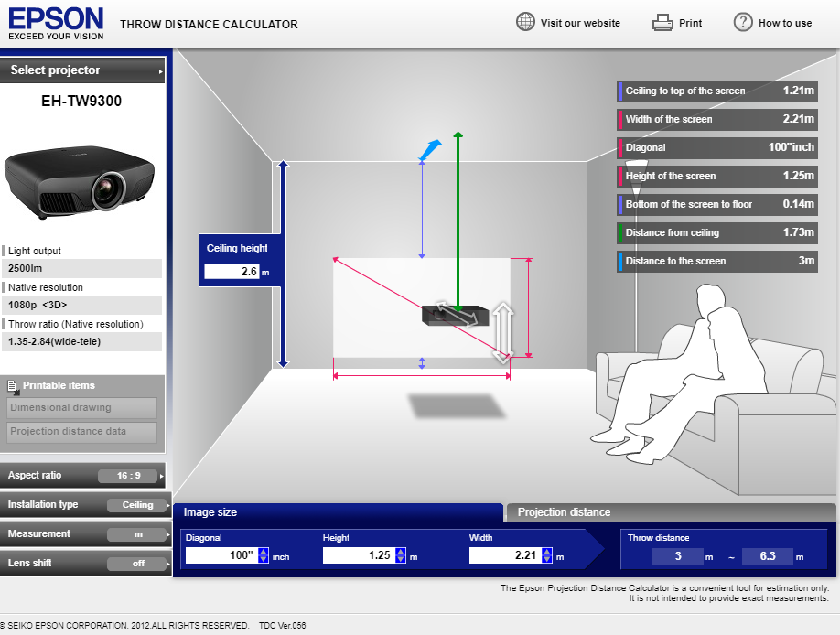Viewport: 840px width, 635px height.
Task: Switch to the Projection distance tab
Action: (x=671, y=512)
